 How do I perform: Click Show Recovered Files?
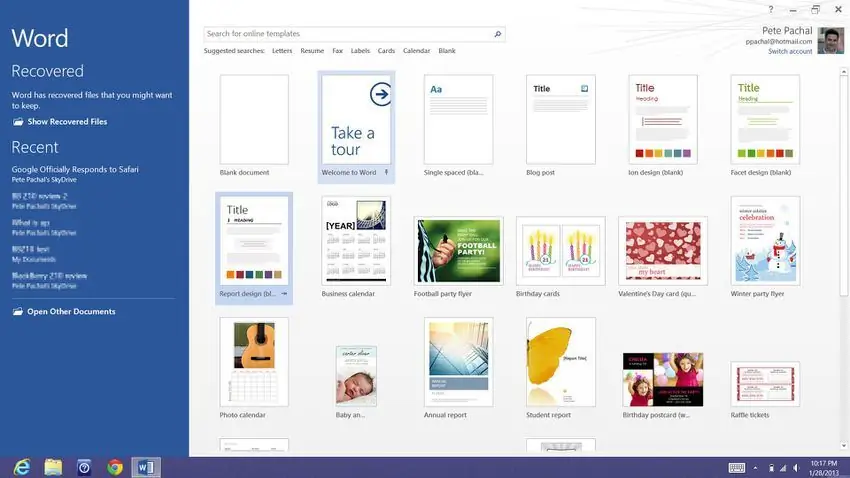coord(67,121)
